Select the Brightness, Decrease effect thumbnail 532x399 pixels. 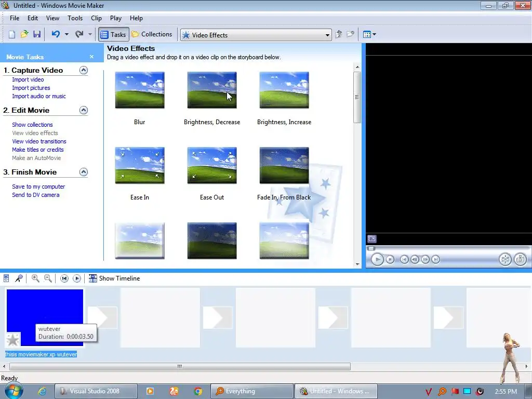[x=212, y=90]
